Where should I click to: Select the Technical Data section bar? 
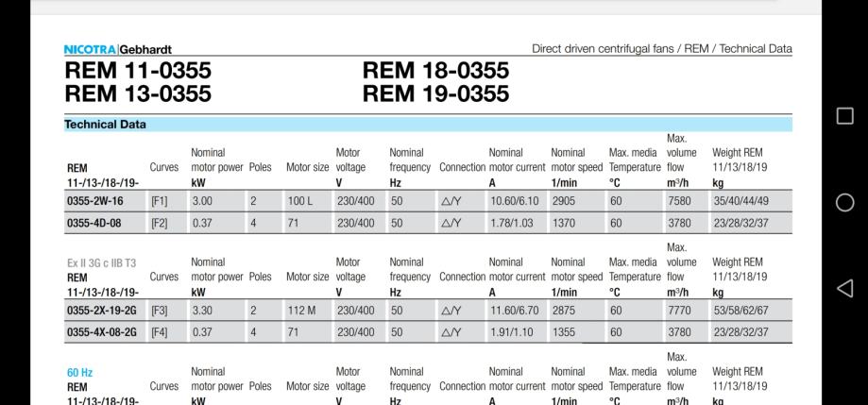click(428, 125)
